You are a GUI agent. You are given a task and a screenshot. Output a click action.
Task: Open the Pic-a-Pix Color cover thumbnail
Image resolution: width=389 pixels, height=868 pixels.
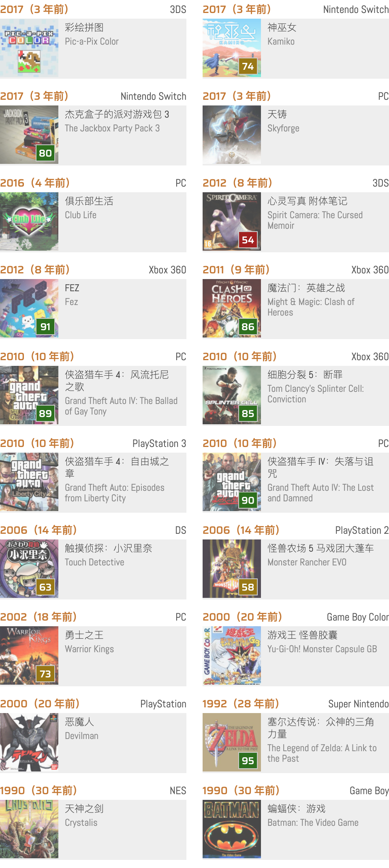pos(29,48)
